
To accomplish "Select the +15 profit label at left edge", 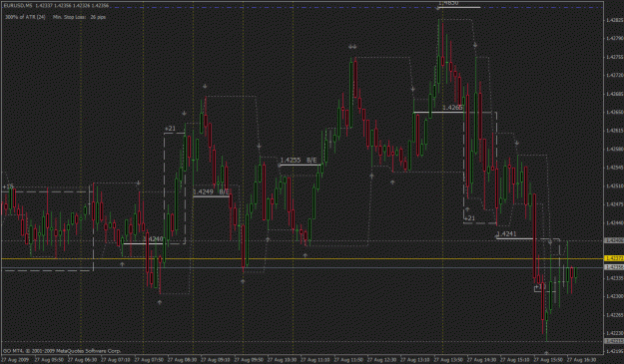I will pyautogui.click(x=8, y=186).
